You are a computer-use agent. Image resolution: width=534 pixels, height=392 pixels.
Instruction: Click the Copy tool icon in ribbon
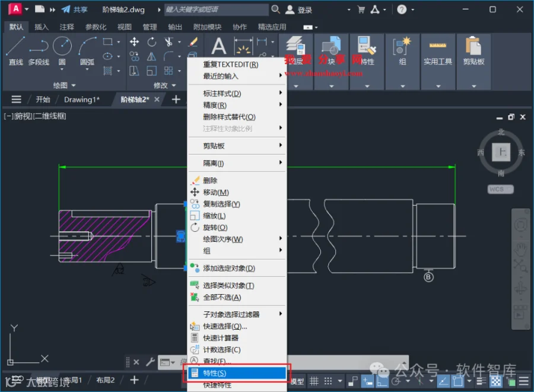point(134,56)
